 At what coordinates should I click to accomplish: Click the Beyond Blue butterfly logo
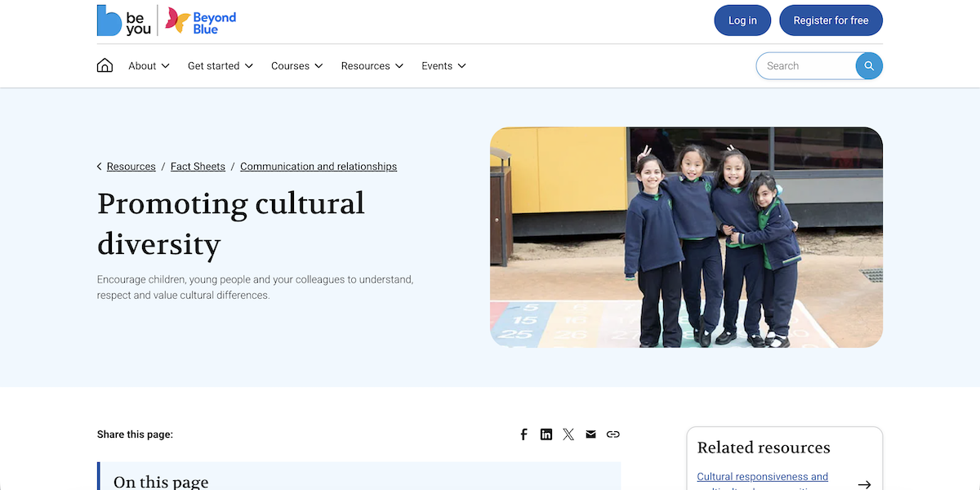click(201, 21)
